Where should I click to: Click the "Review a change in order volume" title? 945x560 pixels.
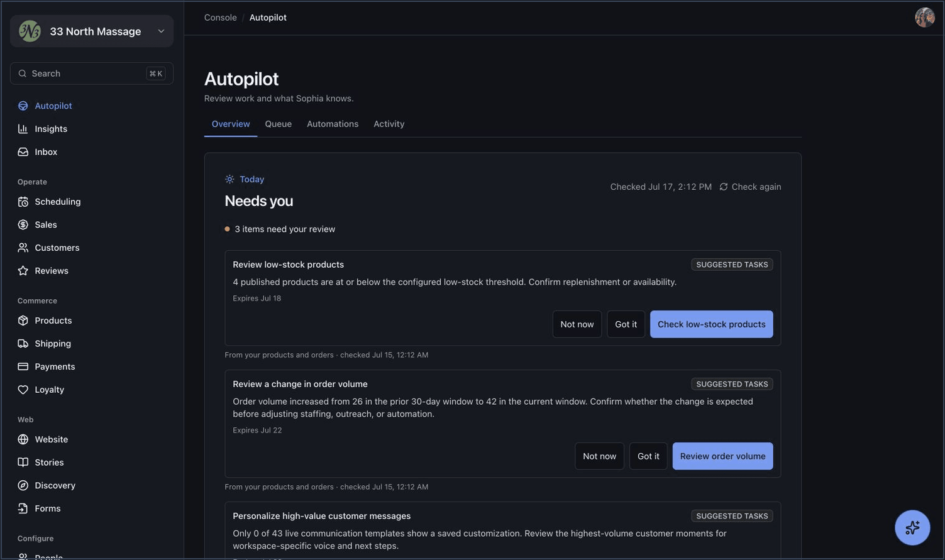coord(300,384)
